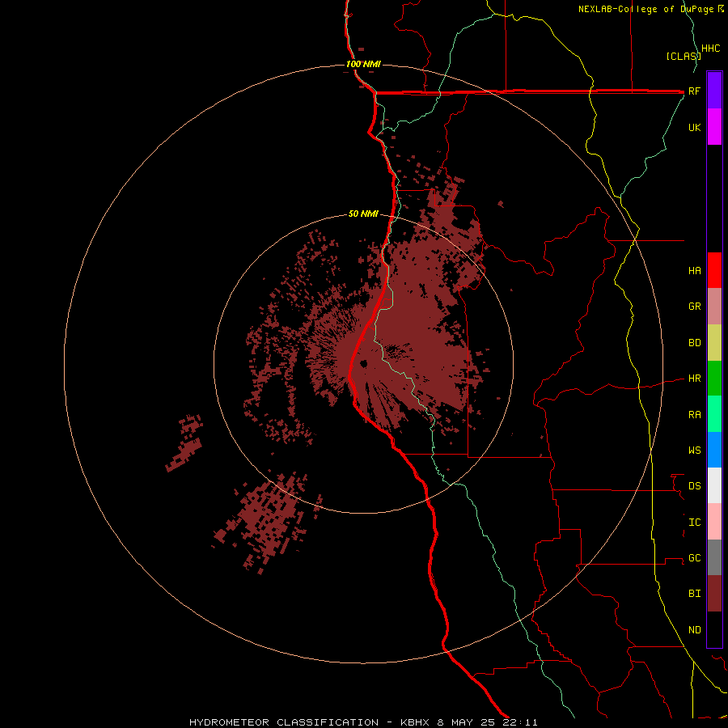Click the 'NEXLAB-College of DuPage' credit text
Screen dimensions: 728x728
coord(647,9)
